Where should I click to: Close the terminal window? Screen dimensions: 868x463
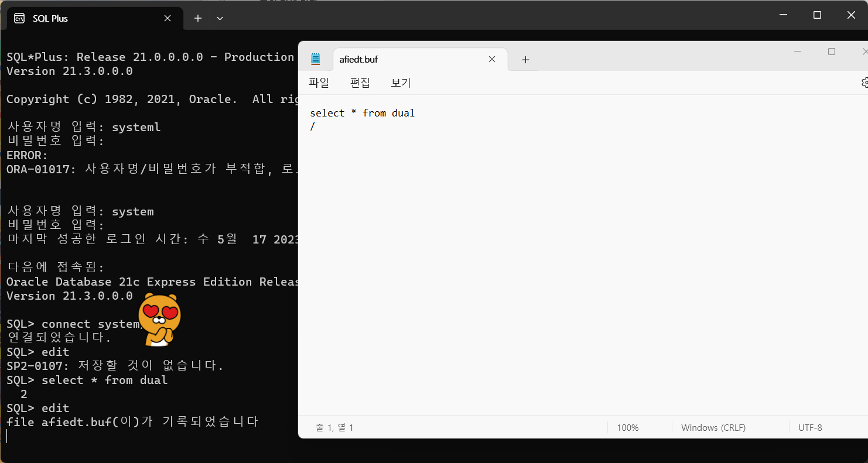pos(851,15)
